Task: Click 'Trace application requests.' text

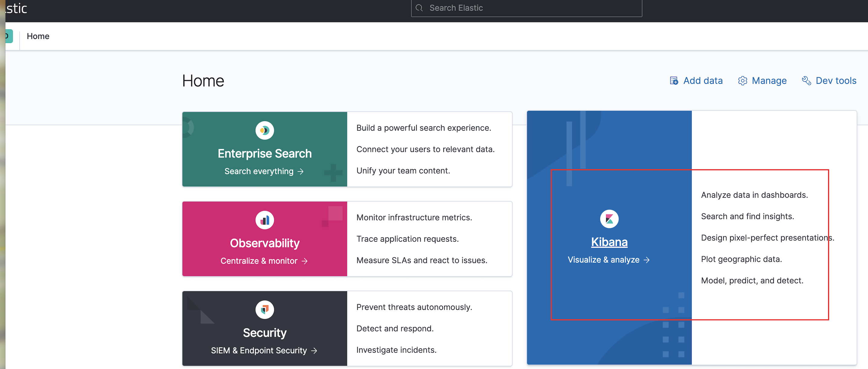Action: 407,239
